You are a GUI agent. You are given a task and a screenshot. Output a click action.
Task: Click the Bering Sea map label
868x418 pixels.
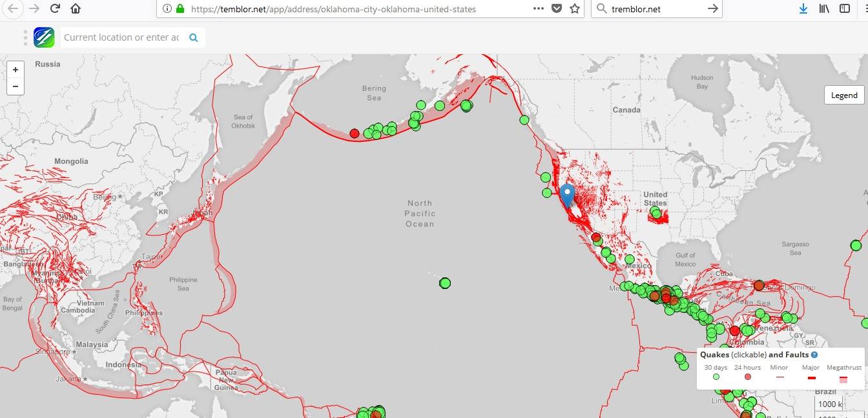click(374, 93)
